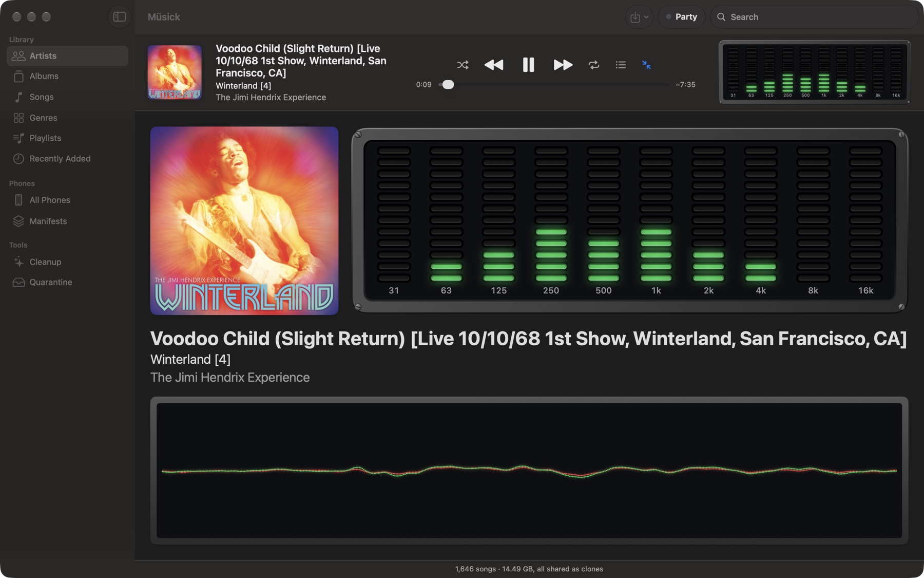Skip back to the previous track
Image resolution: width=924 pixels, height=578 pixels.
coord(494,65)
